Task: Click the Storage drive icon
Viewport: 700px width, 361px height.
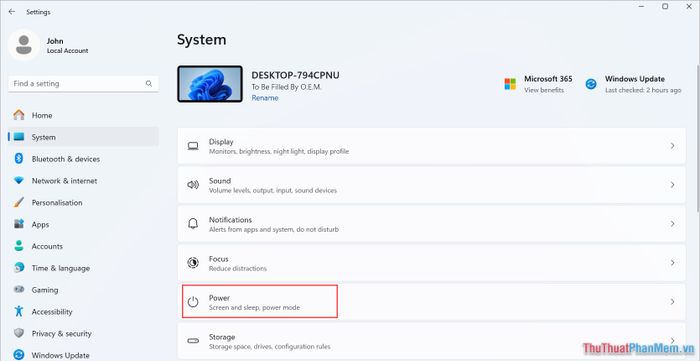Action: 193,341
